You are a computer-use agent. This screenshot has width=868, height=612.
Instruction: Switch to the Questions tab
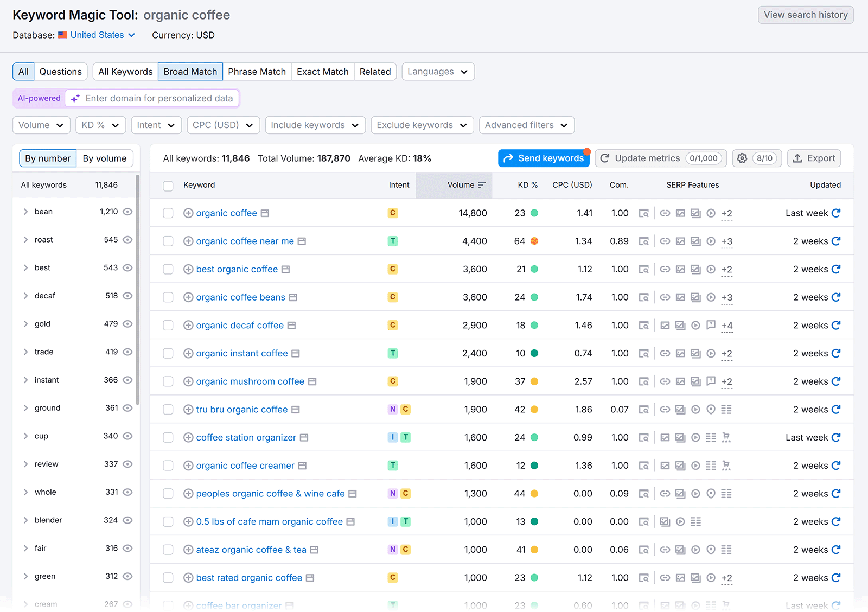60,71
